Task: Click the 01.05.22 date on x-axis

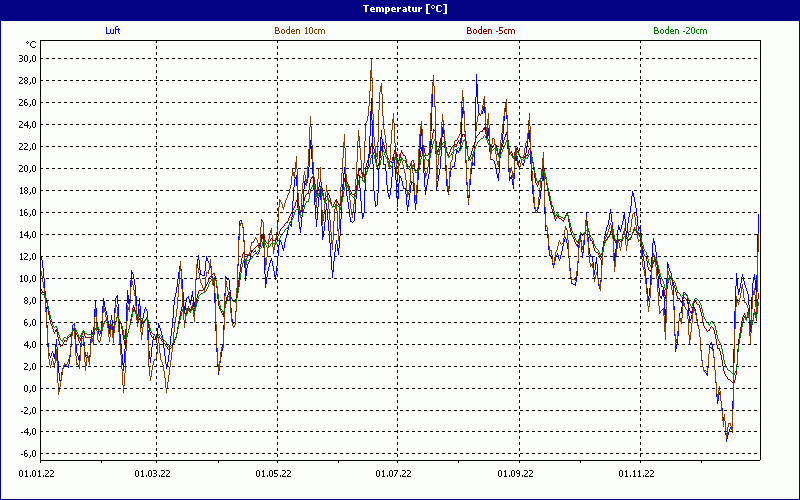Action: pos(273,473)
